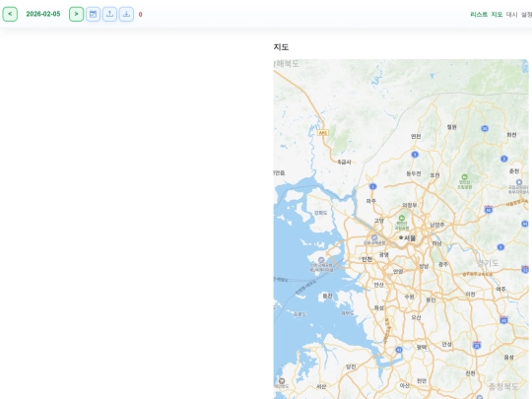
Task: Click the 평택 label on map
Action: coord(422,347)
